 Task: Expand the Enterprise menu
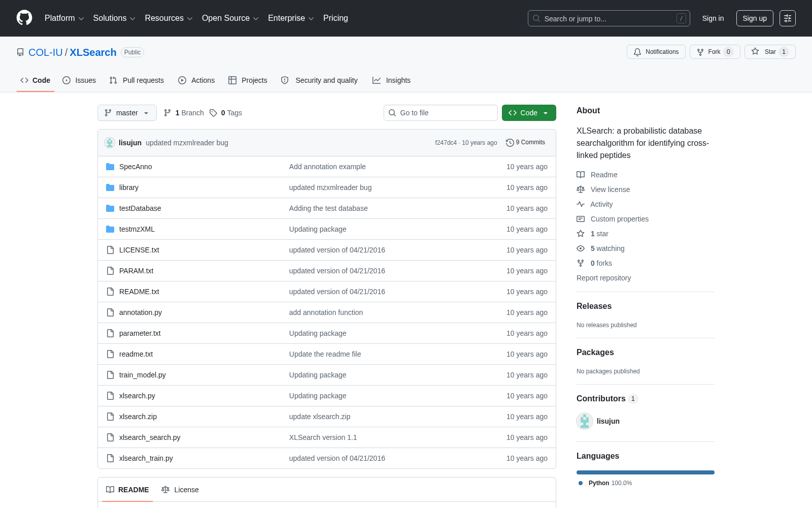tap(291, 18)
